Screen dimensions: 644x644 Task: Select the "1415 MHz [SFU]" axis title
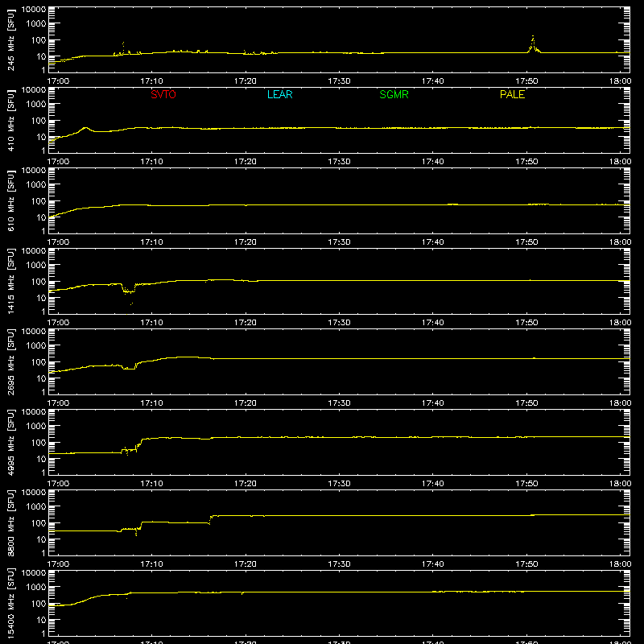pos(10,281)
